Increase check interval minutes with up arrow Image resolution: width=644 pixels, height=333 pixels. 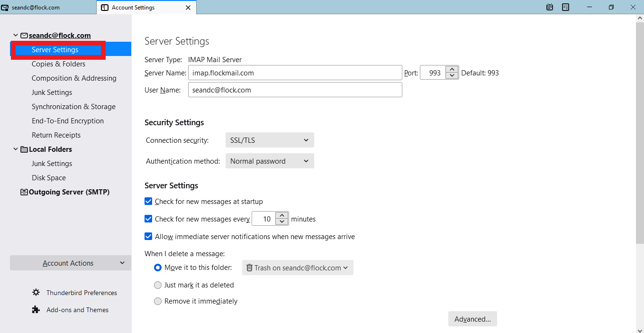coord(282,216)
